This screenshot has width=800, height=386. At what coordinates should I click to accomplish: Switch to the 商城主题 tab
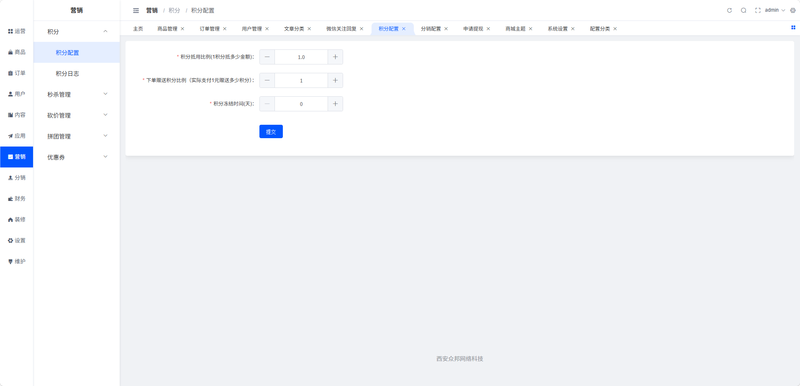tap(516, 29)
